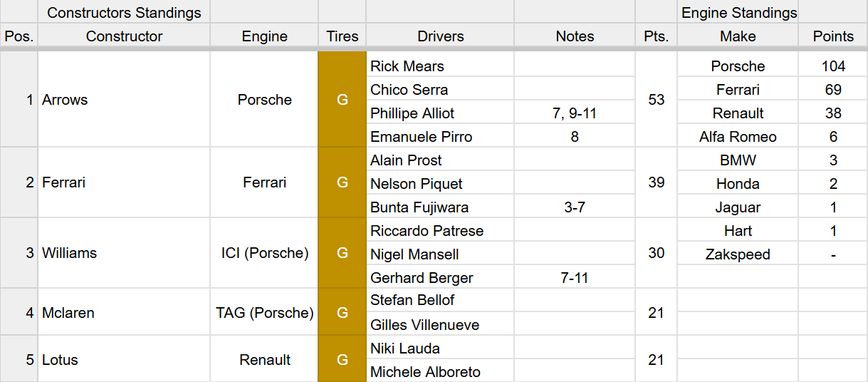
Task: Click the 'Tires' column header
Action: click(x=342, y=36)
